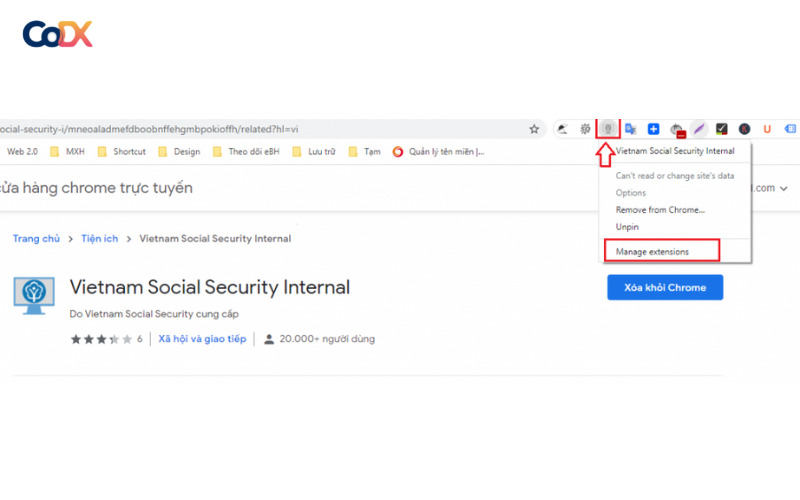This screenshot has width=800, height=500.
Task: Expand the account dropdown next to .com
Action: click(x=784, y=188)
